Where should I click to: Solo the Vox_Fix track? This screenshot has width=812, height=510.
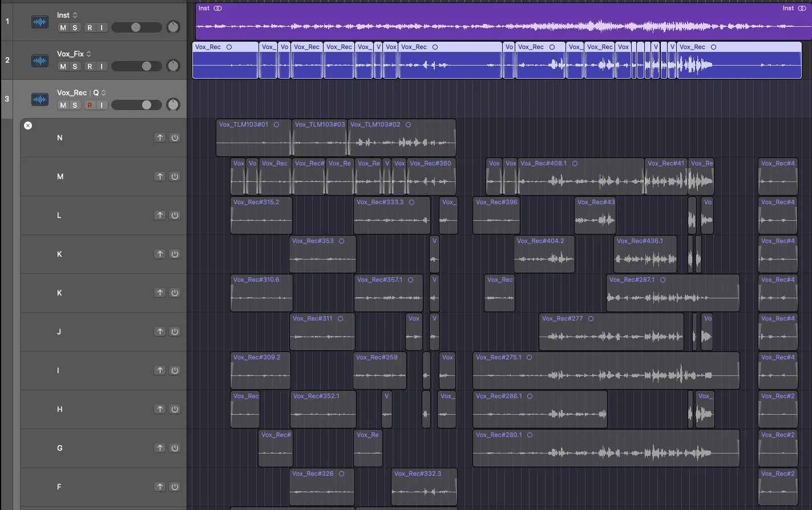(75, 67)
